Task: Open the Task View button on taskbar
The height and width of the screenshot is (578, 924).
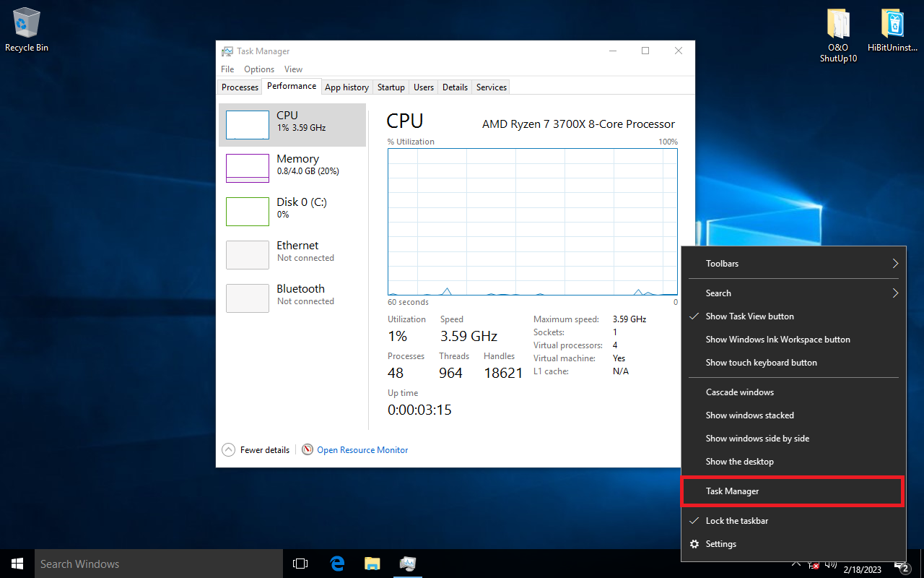Action: click(300, 564)
